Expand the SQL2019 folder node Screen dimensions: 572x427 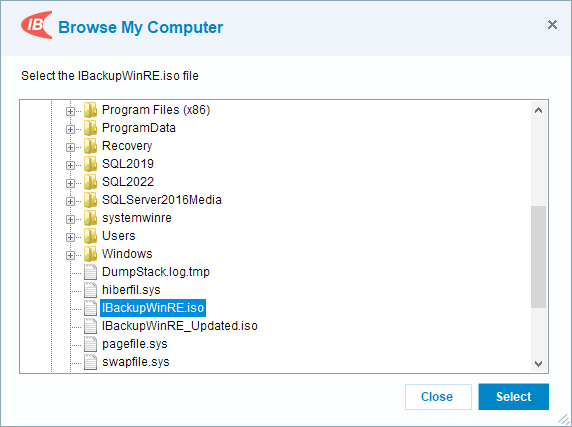70,165
